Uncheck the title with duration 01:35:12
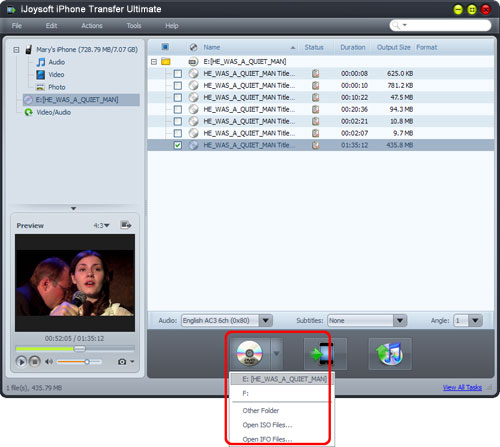Viewport: 500px width, 447px height. [x=178, y=145]
